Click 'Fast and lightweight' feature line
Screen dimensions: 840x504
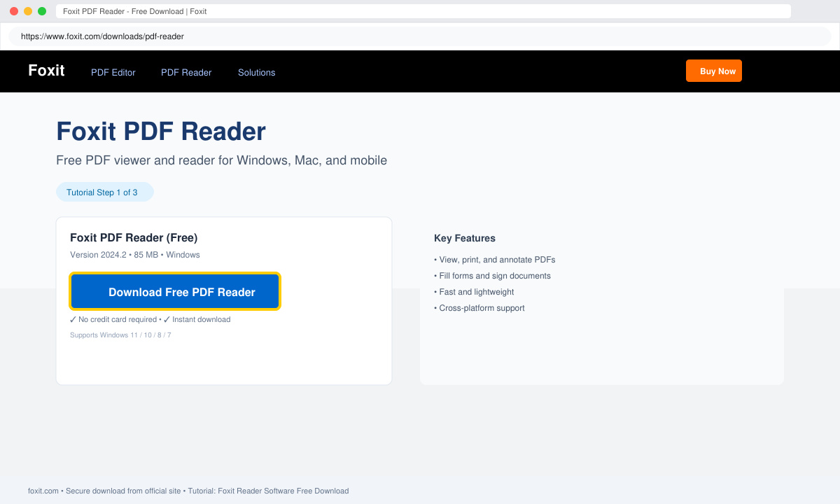[x=474, y=292]
